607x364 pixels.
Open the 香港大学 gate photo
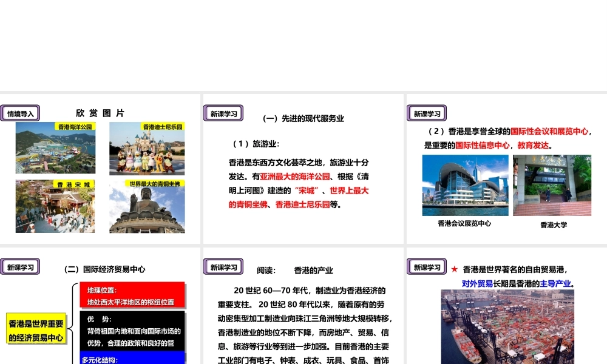pos(552,185)
